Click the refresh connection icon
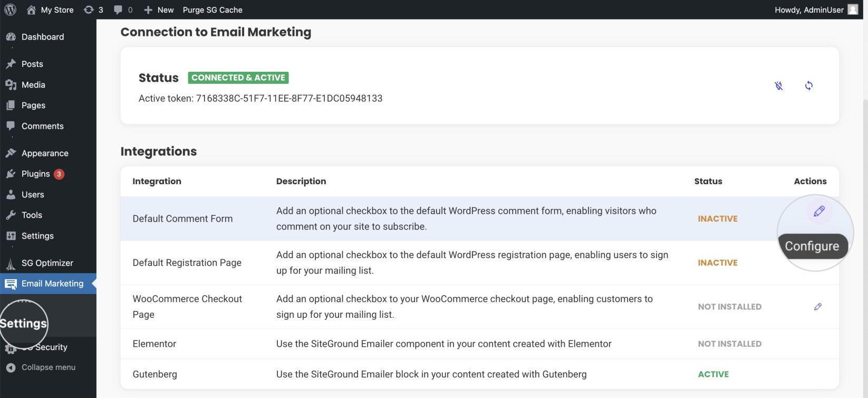Image resolution: width=868 pixels, height=398 pixels. pyautogui.click(x=809, y=86)
